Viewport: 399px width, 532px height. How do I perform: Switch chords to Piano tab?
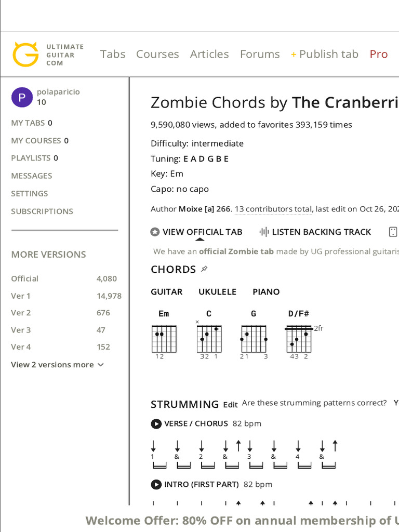click(x=266, y=292)
